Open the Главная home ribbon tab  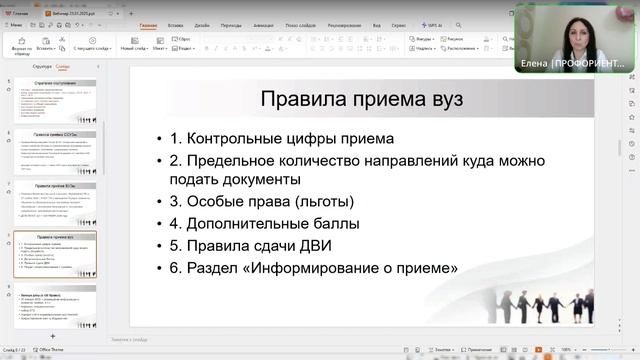coord(148,25)
